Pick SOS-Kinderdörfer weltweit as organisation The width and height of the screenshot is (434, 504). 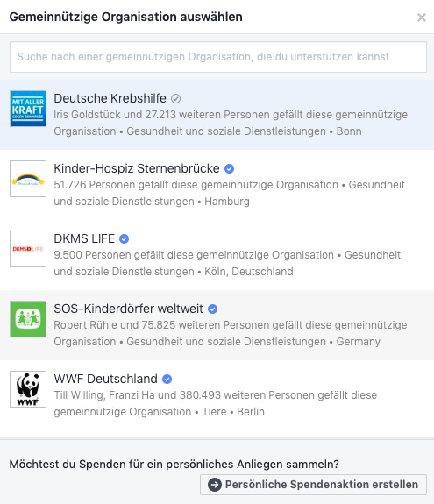[128, 309]
